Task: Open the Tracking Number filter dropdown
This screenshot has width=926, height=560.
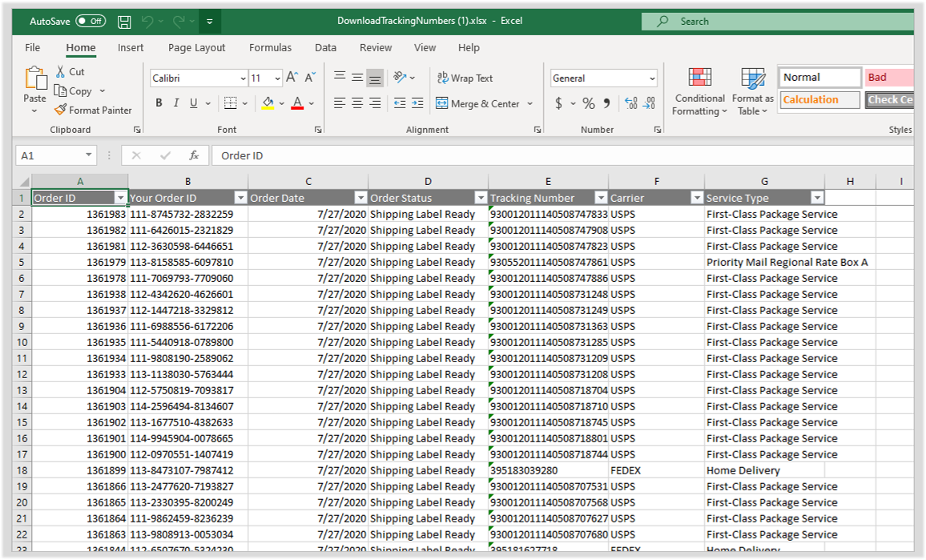Action: (602, 198)
